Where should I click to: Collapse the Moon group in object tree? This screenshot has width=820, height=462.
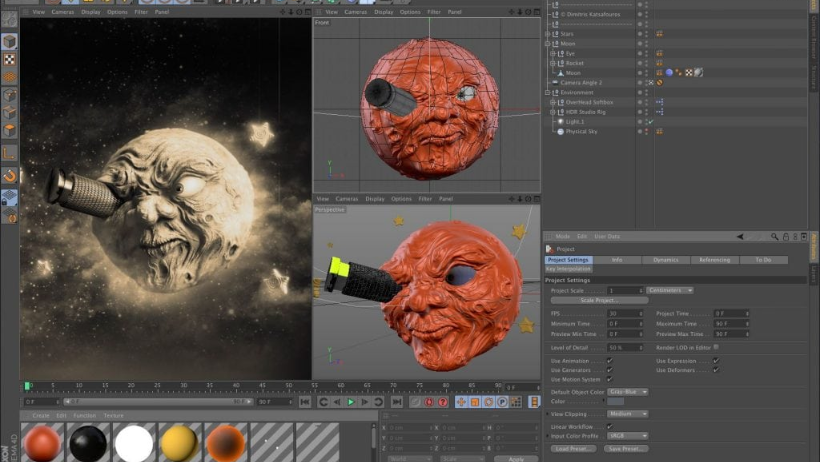(x=548, y=44)
